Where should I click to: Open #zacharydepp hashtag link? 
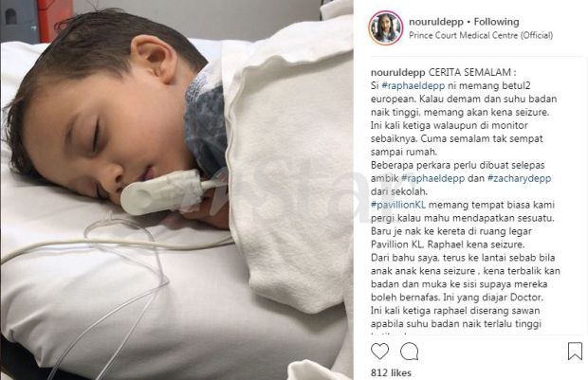(x=520, y=178)
